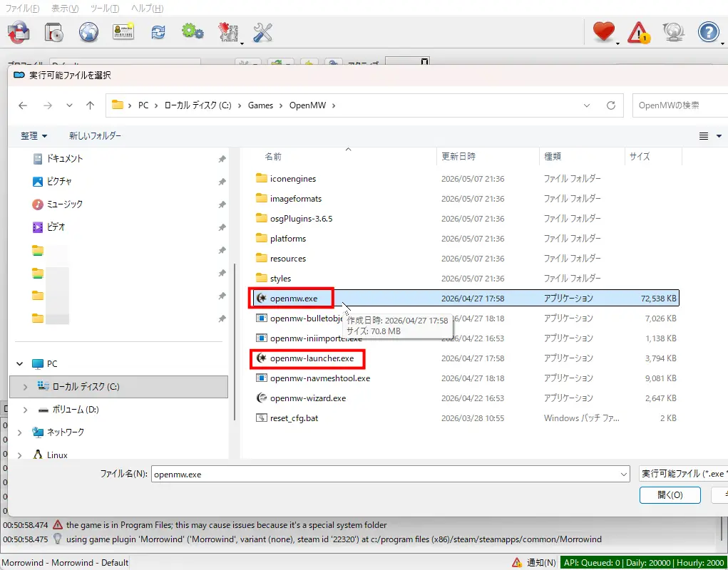The width and height of the screenshot is (728, 570).
Task: Open executables green gears icon
Action: click(193, 31)
